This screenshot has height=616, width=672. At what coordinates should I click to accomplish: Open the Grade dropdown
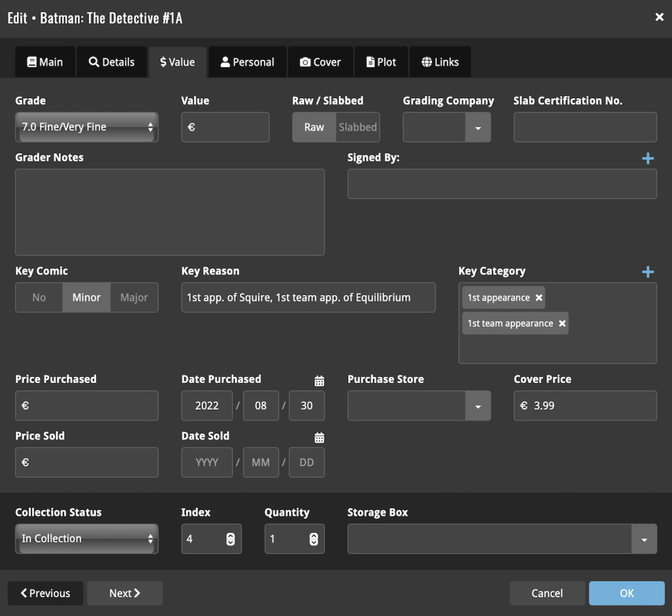(x=87, y=127)
